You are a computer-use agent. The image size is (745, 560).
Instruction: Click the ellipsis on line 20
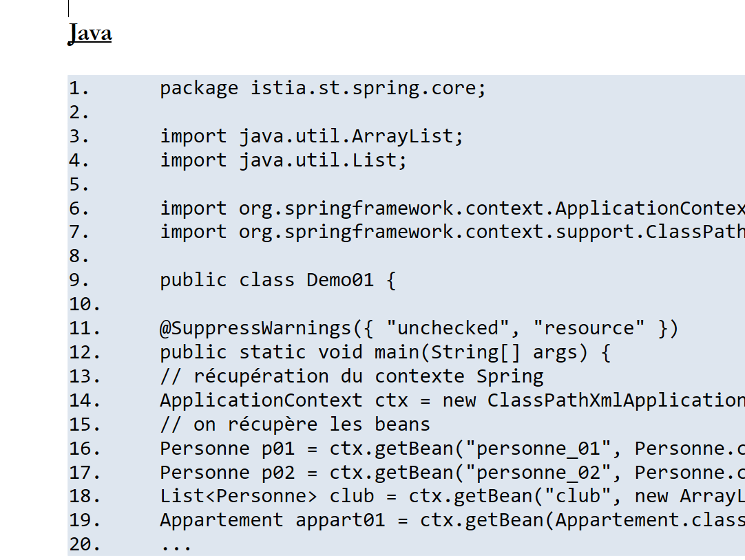click(x=176, y=544)
